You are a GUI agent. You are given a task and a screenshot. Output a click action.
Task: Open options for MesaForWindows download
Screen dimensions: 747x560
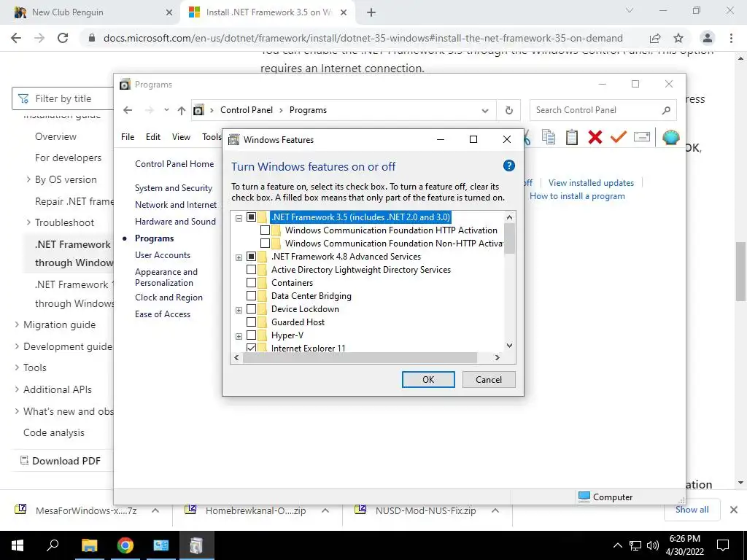pyautogui.click(x=155, y=510)
